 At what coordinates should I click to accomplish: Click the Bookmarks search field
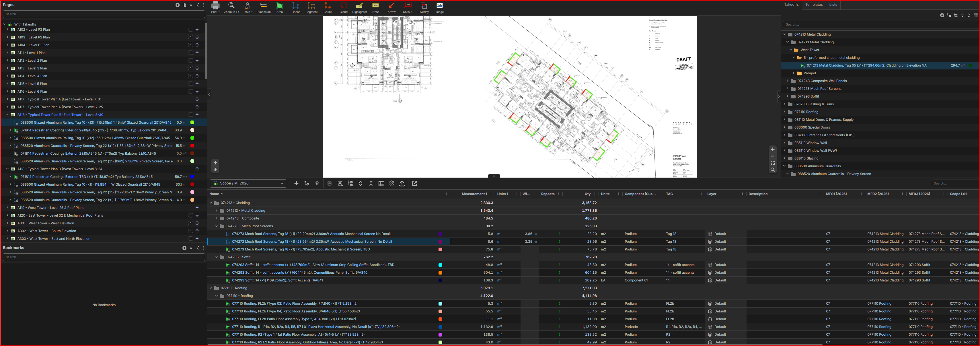point(104,257)
